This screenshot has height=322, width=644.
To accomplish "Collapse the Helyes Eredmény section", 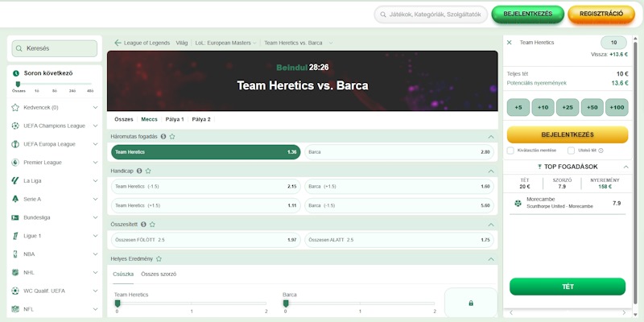I will [491, 259].
